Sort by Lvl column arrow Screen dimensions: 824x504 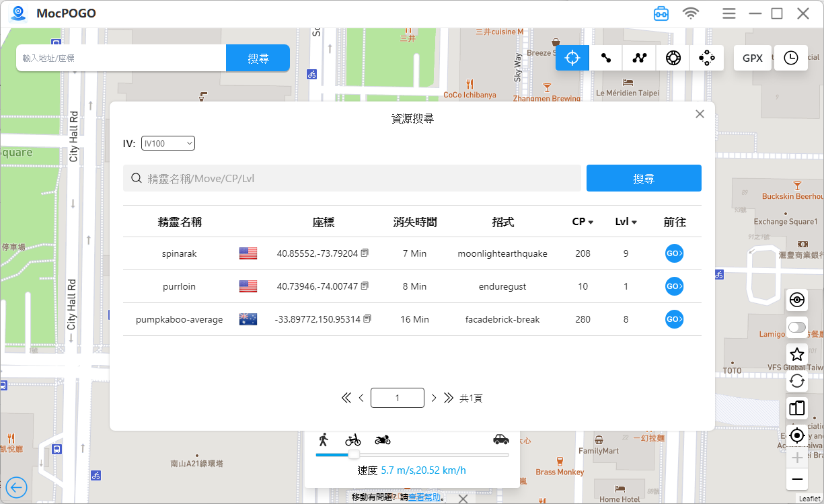(x=634, y=222)
